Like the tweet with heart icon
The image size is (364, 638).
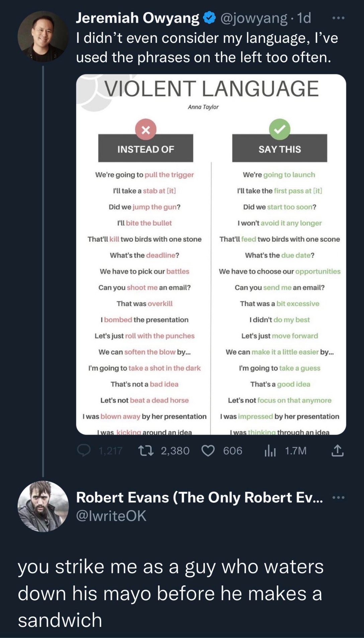pyautogui.click(x=208, y=451)
